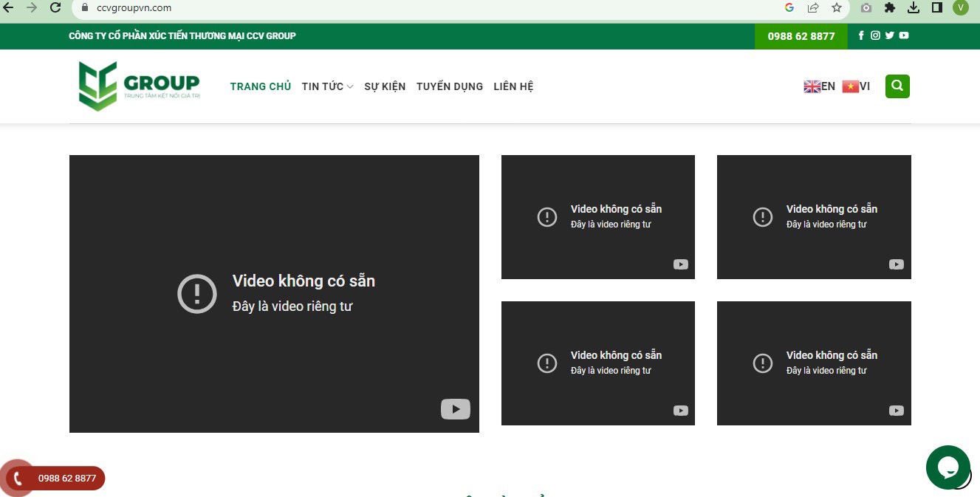The image size is (980, 497).
Task: Open the Facebook page from the header
Action: [x=861, y=35]
